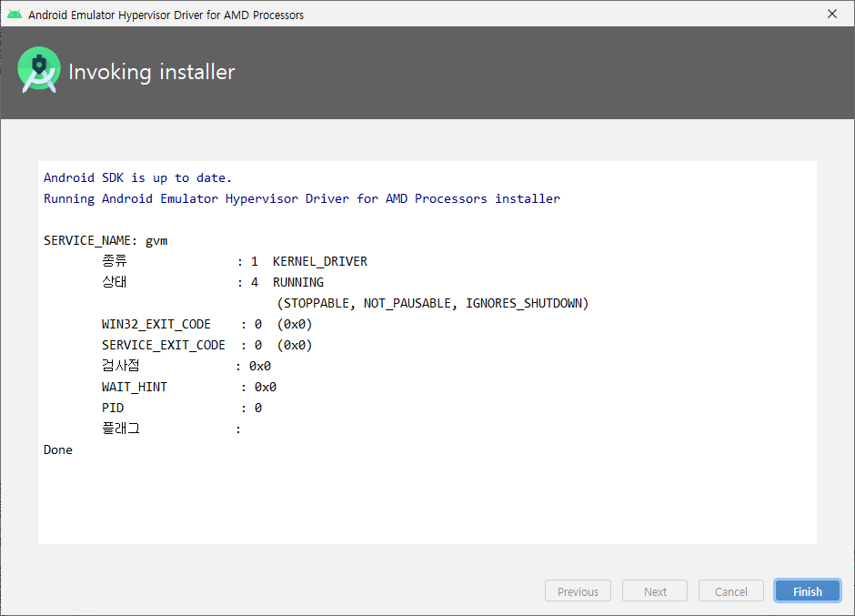Viewport: 855px width, 616px height.
Task: Click the 'Invoking installer' heading
Action: pos(152,72)
